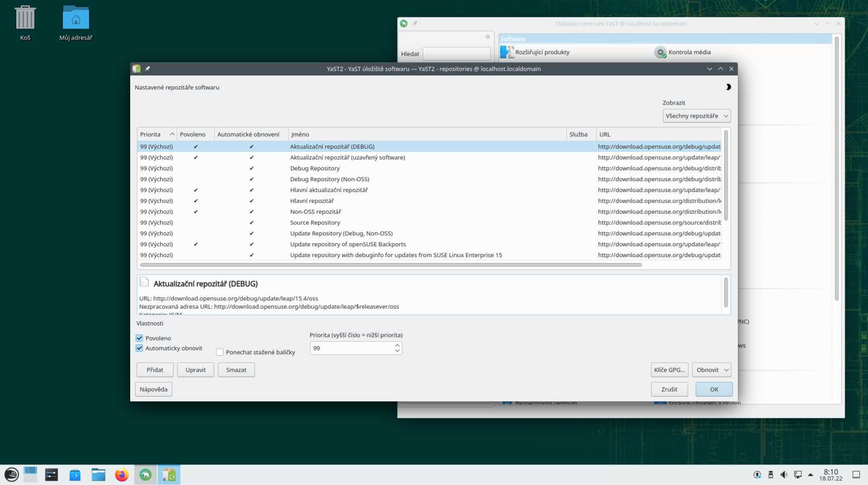Click the repository table horizontal scrollbar
Image resolution: width=868 pixels, height=485 pixels.
[391, 265]
